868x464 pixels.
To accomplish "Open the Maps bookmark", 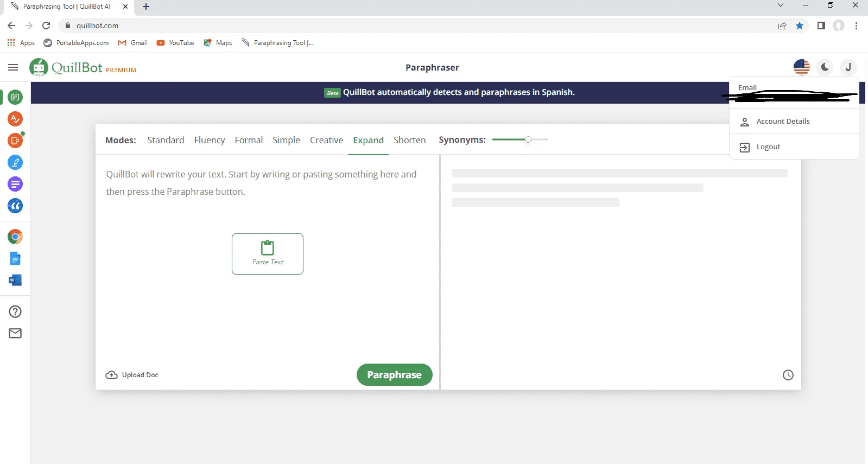I will tap(218, 43).
